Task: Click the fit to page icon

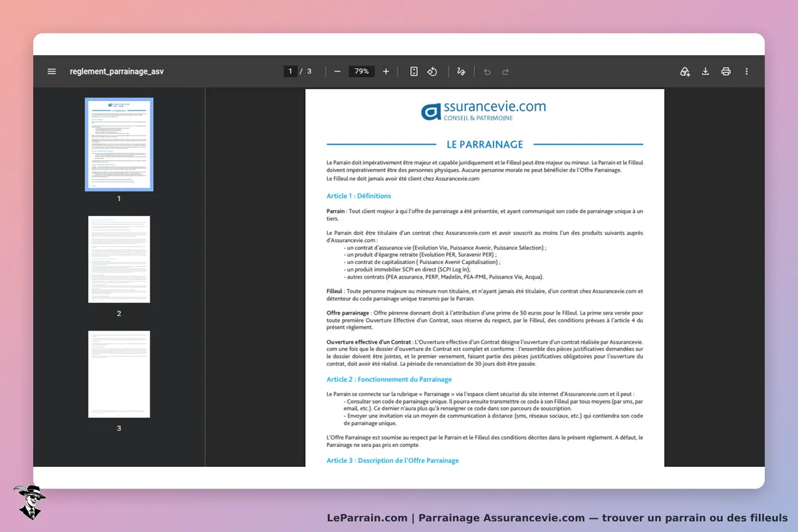Action: point(414,71)
